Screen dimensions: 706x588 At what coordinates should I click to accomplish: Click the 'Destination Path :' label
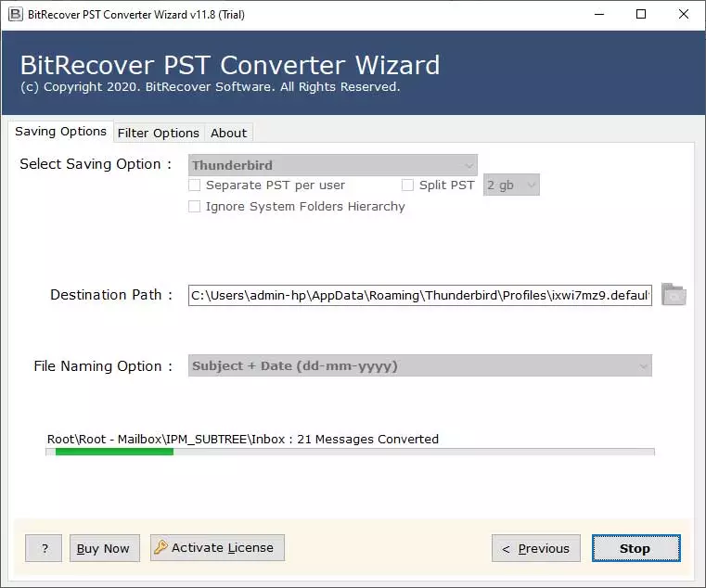(111, 295)
